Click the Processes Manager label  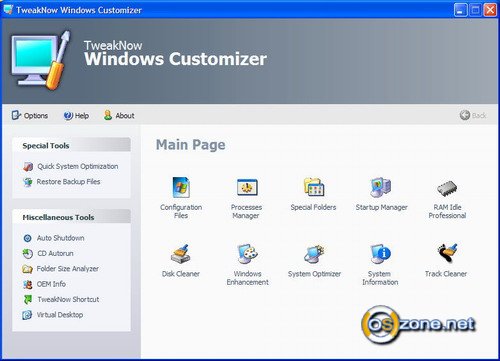tap(246, 211)
